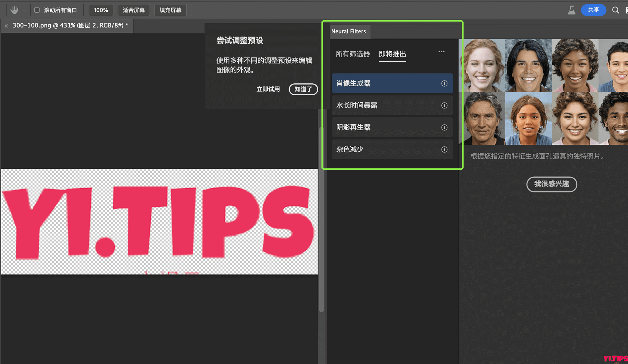Select the Hand tool in the options bar
This screenshot has width=628, height=364.
click(x=14, y=10)
